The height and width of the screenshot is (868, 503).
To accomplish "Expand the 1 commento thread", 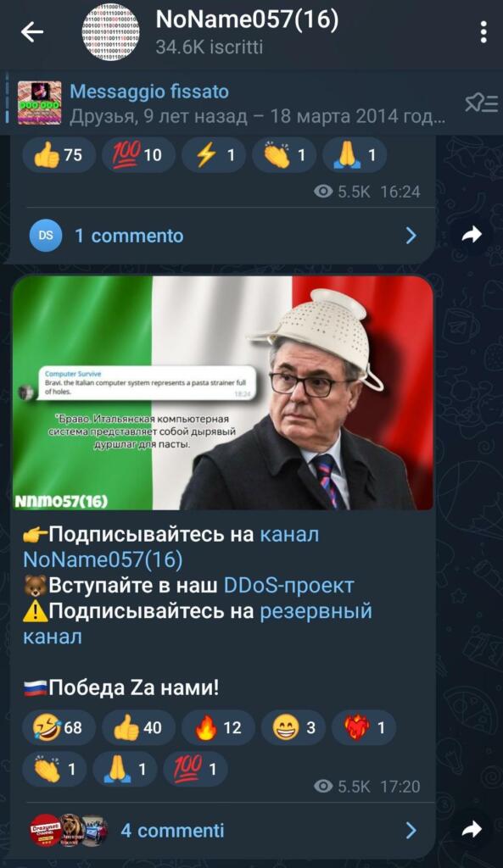I will click(223, 236).
